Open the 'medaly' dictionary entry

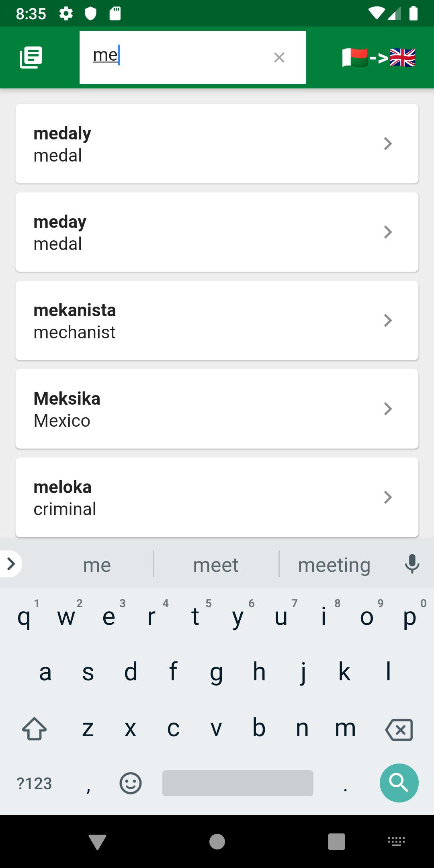click(x=217, y=144)
